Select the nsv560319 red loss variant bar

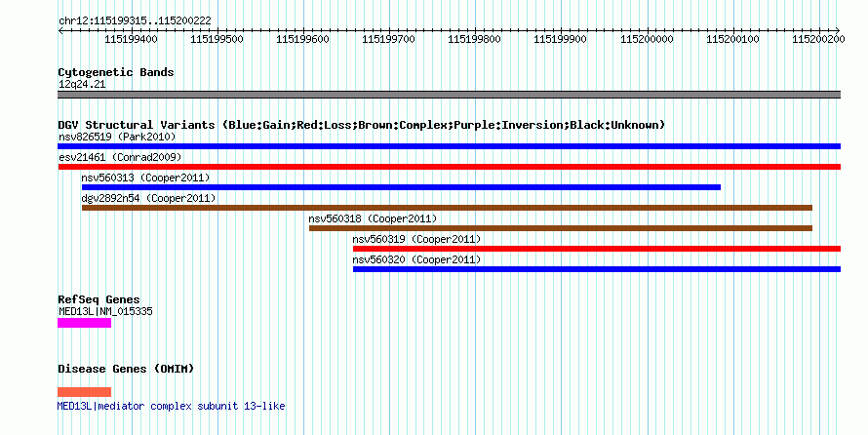597,249
